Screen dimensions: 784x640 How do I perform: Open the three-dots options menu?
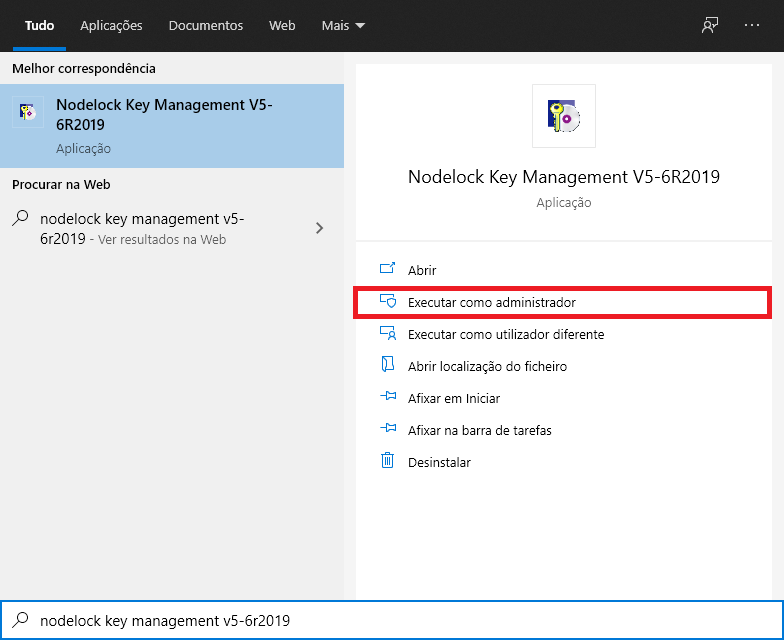click(752, 25)
